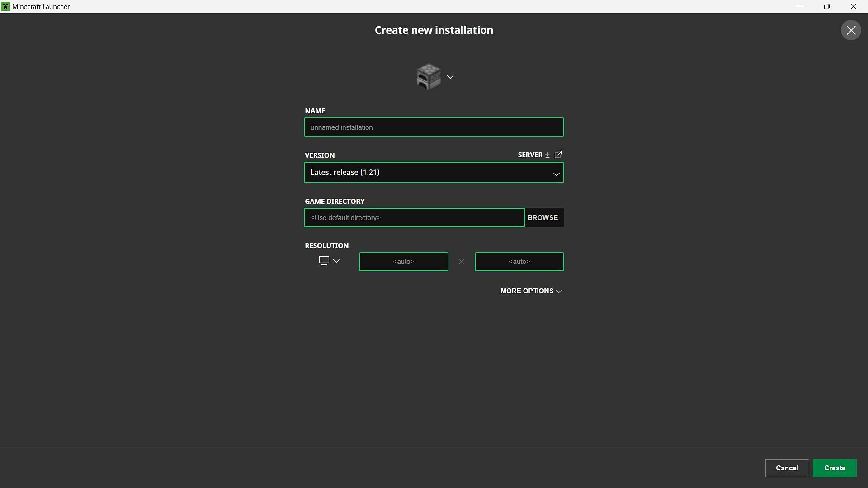Click the version dropdown arrow chevron
Screen dimensions: 868x488
(556, 174)
